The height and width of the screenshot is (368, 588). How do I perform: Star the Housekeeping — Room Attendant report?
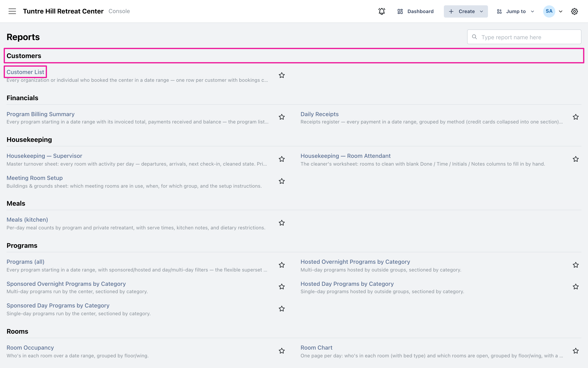[576, 159]
